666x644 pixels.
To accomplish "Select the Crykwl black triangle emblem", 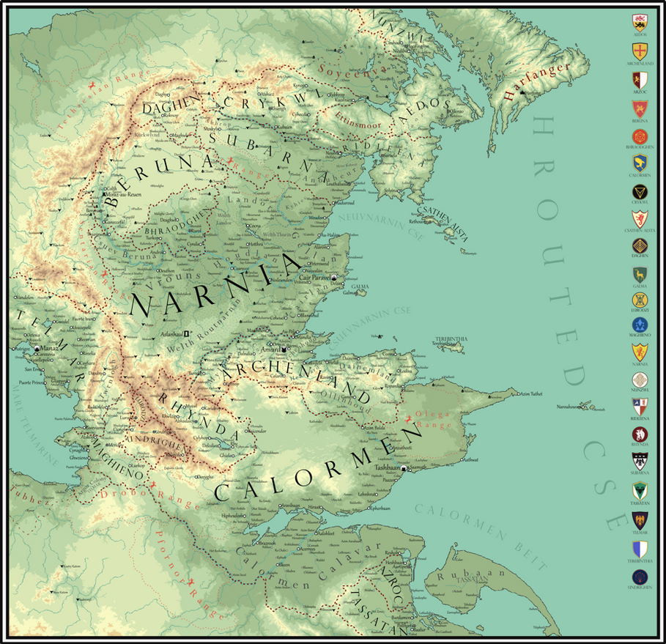I will click(x=640, y=192).
